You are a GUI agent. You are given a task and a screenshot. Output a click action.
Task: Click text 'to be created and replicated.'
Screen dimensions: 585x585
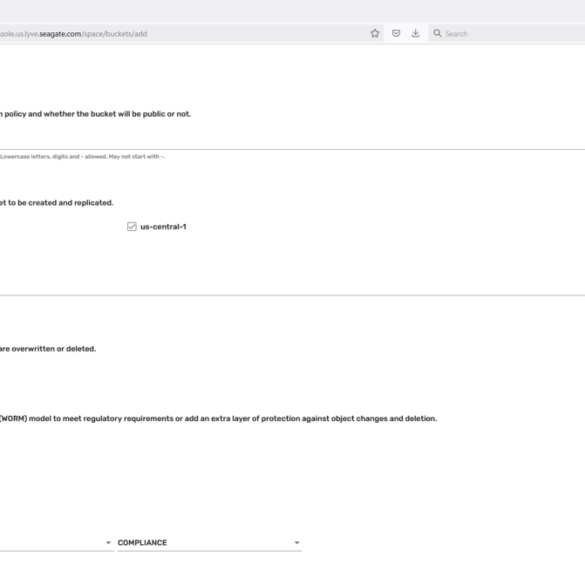coord(60,203)
